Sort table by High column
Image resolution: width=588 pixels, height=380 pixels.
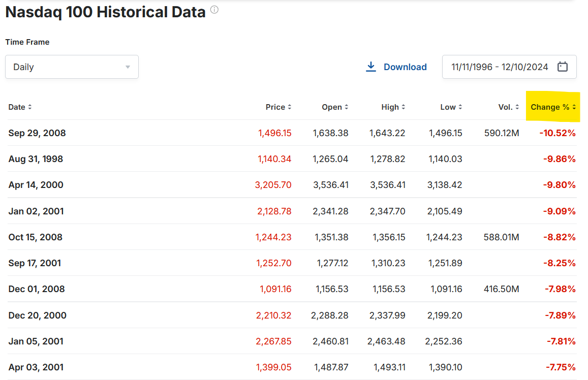[393, 107]
